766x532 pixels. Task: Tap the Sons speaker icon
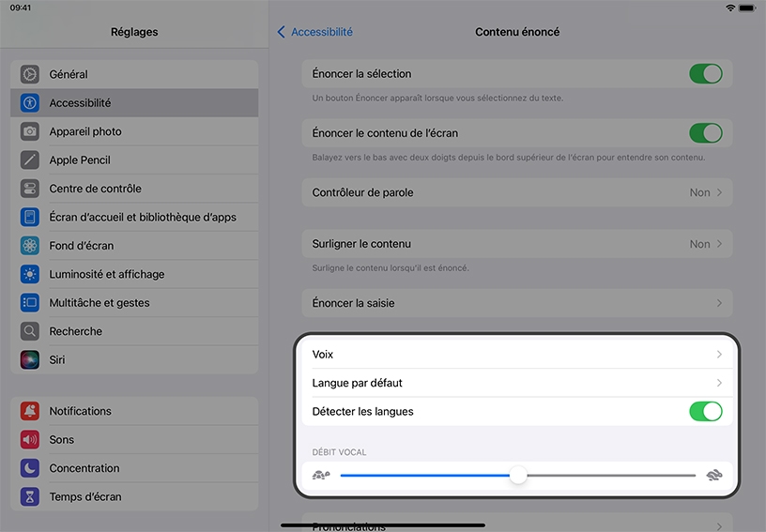click(30, 439)
